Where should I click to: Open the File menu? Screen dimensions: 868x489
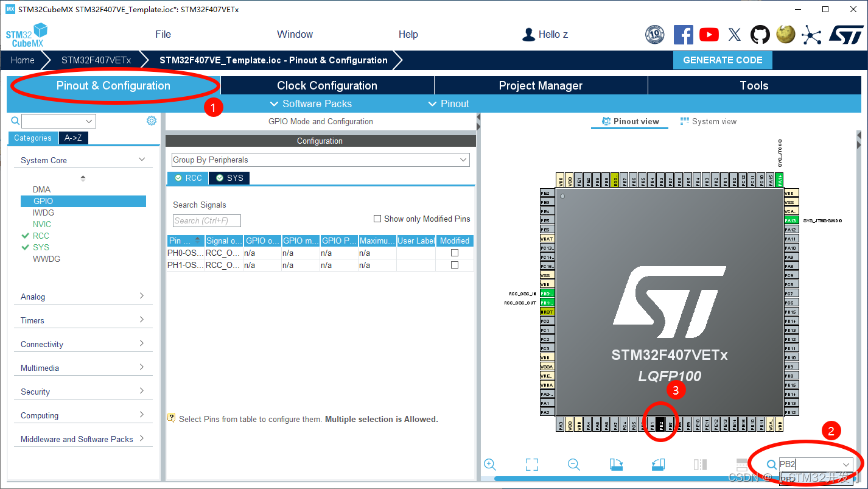click(x=163, y=34)
